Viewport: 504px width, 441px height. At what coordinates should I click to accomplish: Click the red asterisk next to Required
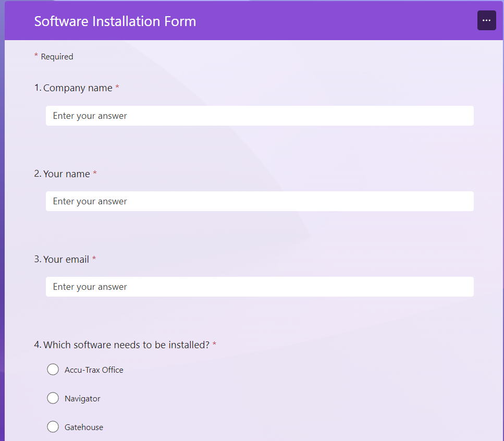[36, 55]
